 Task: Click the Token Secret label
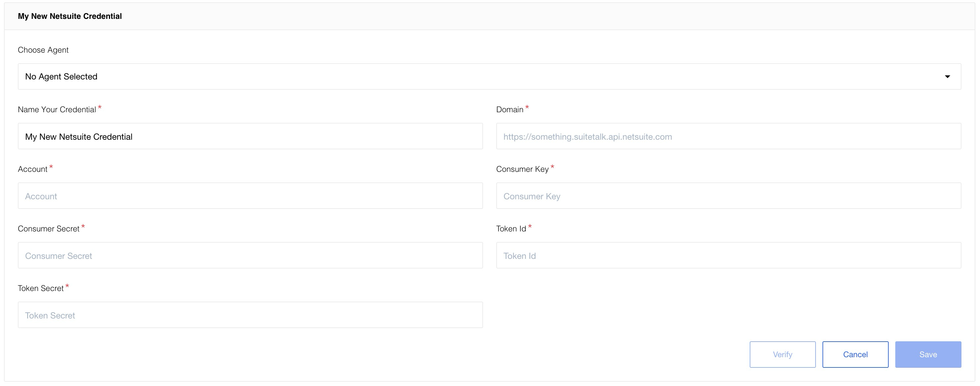[x=40, y=288]
